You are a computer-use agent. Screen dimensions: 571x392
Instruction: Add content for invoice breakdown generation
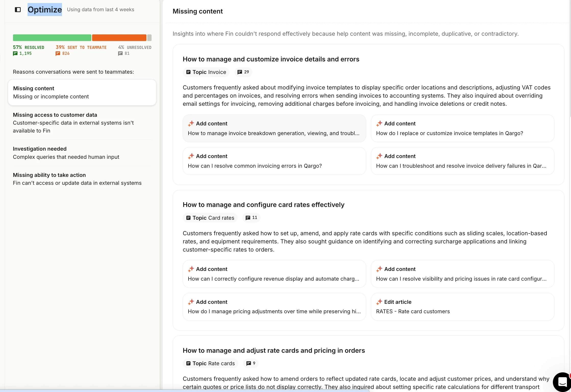tap(274, 128)
